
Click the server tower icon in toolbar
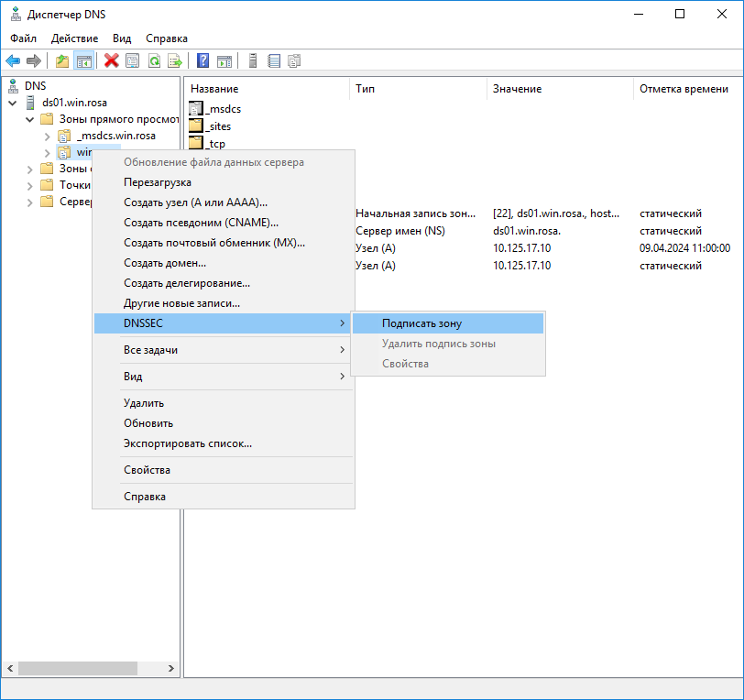(253, 61)
